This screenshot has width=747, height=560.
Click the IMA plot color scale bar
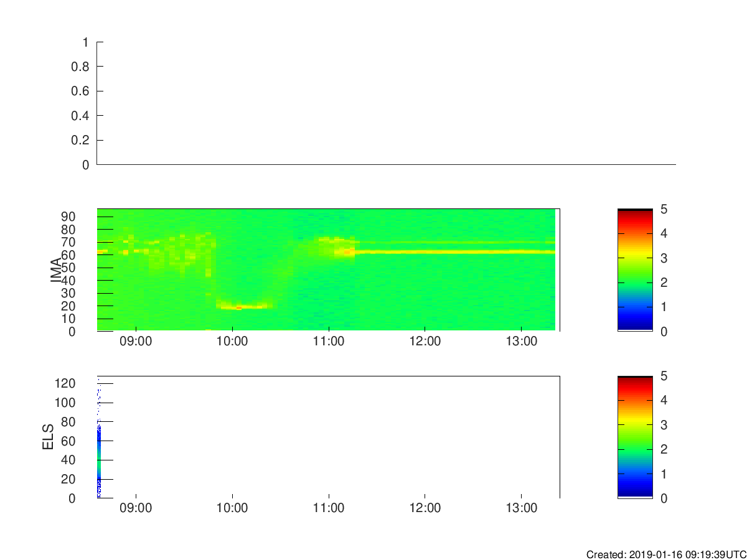coord(635,270)
